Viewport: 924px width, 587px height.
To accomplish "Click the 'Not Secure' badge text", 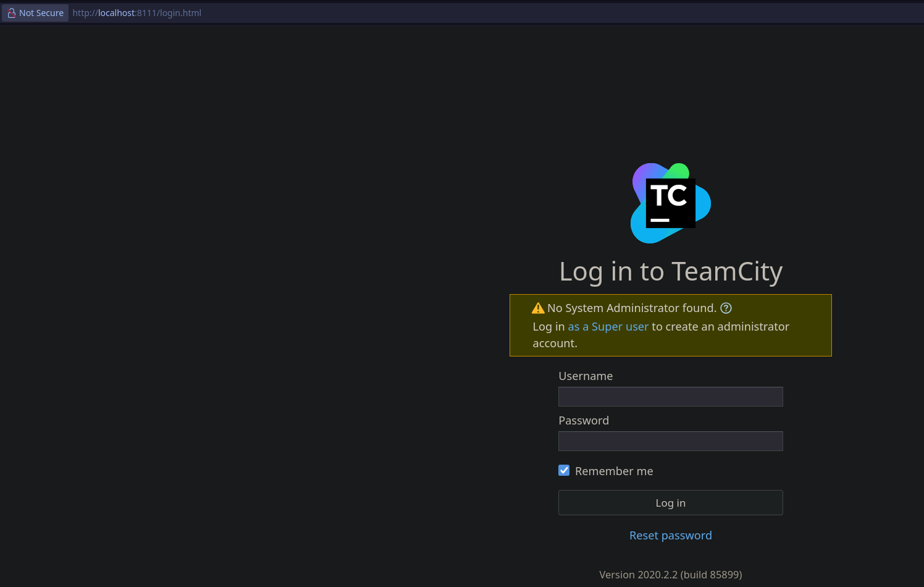I will pos(41,13).
